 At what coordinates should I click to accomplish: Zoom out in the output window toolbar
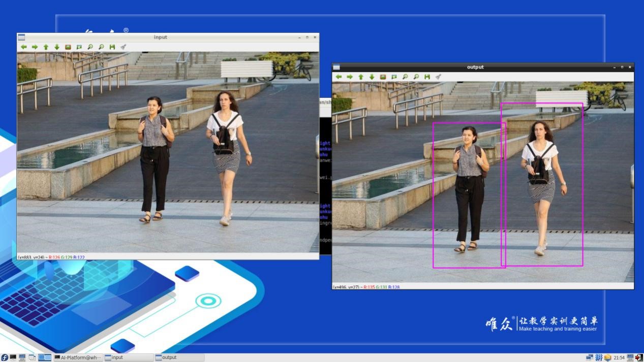416,77
